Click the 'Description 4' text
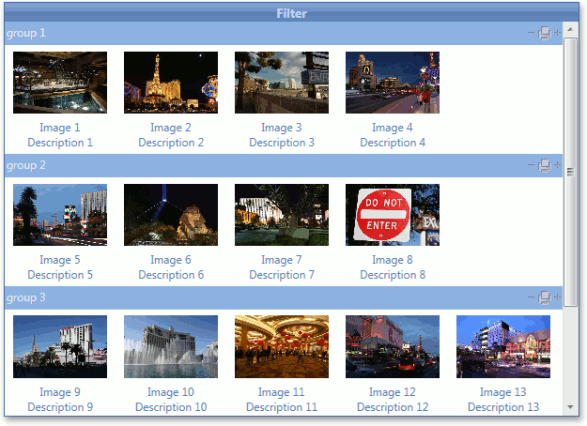The image size is (587, 426). (x=392, y=143)
